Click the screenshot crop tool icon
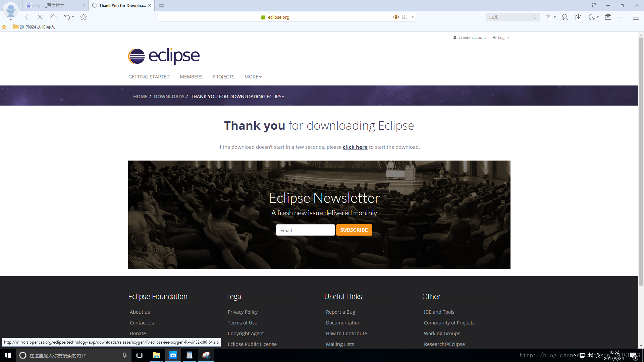This screenshot has width=644, height=362. click(549, 17)
